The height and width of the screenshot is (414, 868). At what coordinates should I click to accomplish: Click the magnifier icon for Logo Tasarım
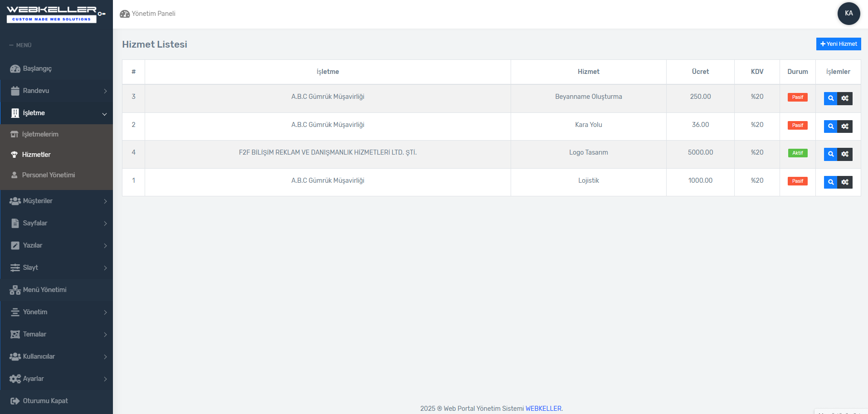[830, 154]
